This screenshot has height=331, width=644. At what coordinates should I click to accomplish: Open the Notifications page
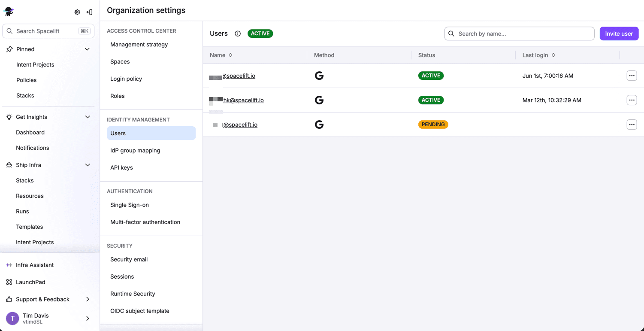(x=32, y=148)
